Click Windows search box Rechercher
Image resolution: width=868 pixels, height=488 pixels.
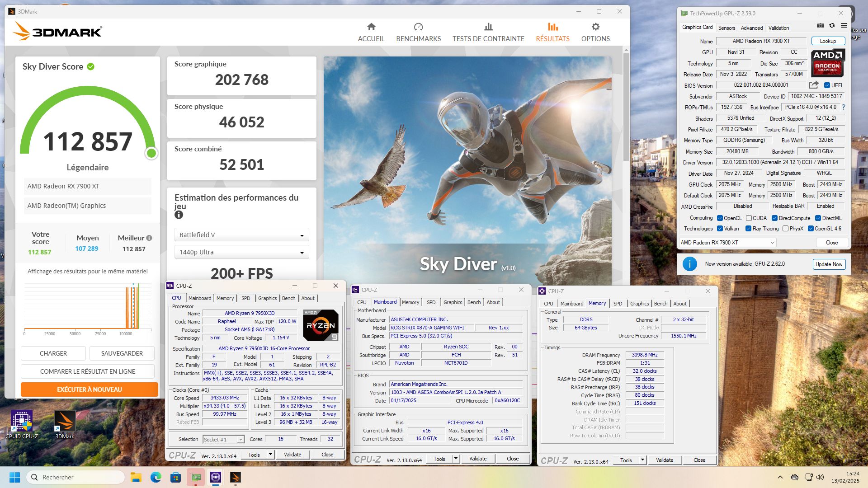point(75,477)
